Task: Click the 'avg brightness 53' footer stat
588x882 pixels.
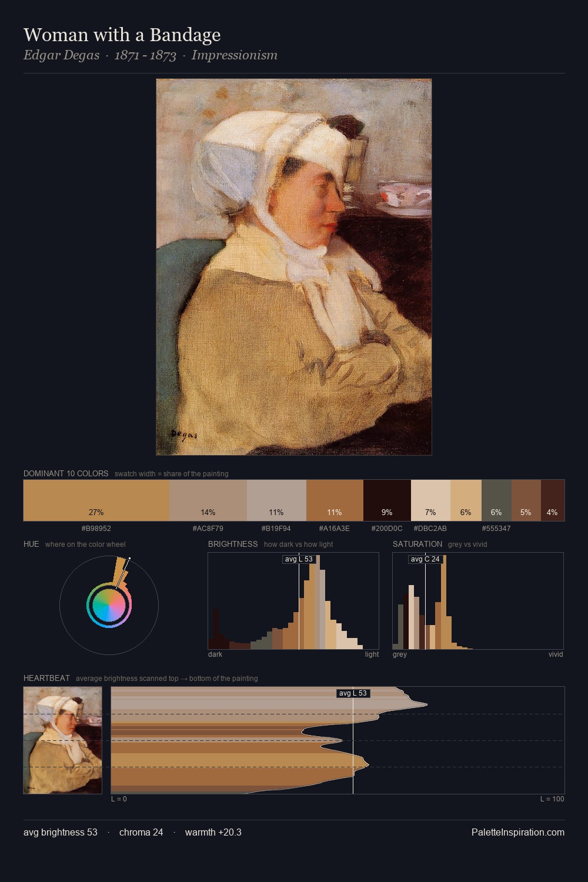Action: click(x=61, y=832)
